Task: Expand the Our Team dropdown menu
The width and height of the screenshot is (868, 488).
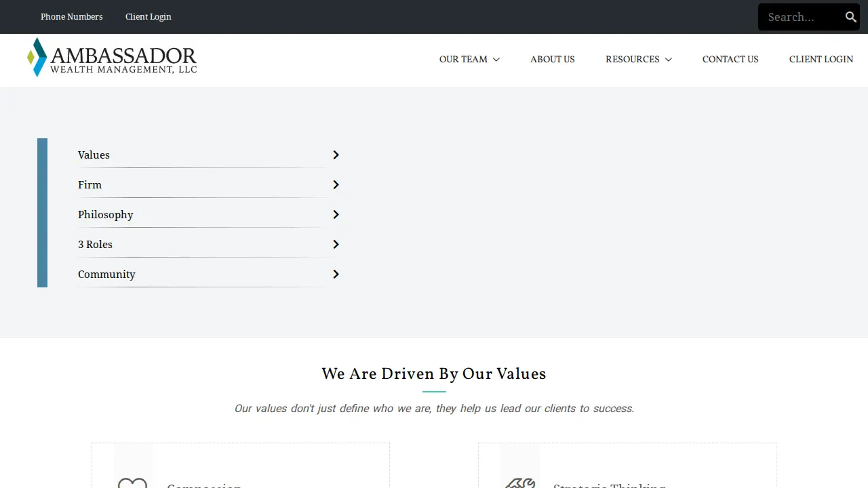Action: point(469,60)
